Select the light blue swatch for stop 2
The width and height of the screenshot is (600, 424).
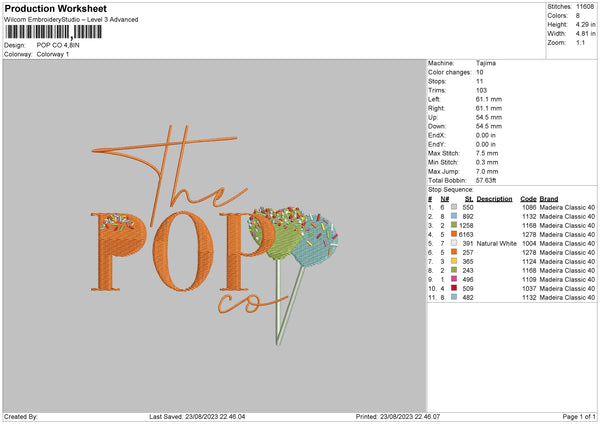point(454,214)
